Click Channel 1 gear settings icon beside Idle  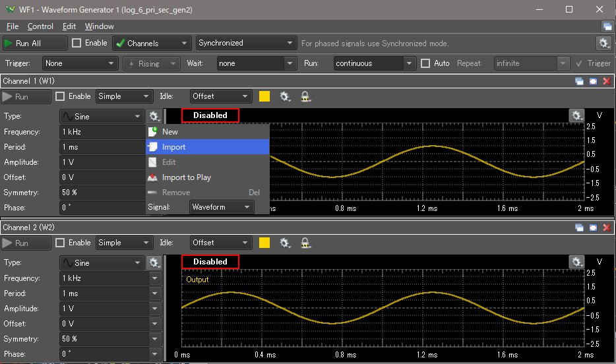coord(285,96)
